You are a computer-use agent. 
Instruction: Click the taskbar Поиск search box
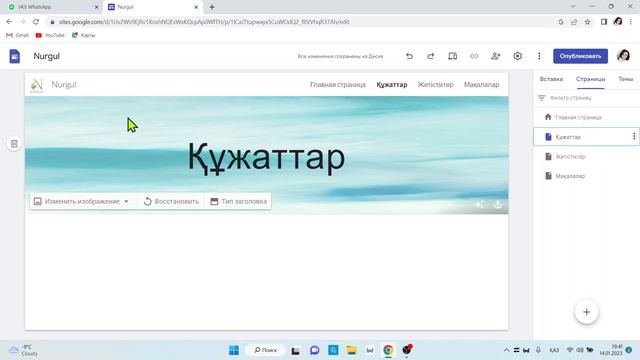(265, 350)
